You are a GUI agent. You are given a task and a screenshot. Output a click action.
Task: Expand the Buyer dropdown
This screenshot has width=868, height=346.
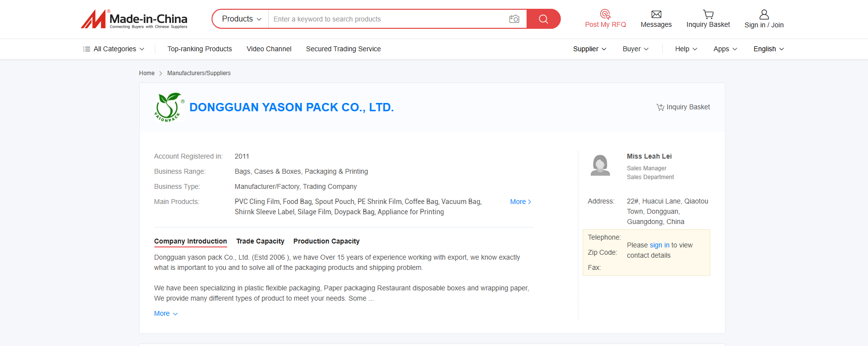pyautogui.click(x=635, y=49)
